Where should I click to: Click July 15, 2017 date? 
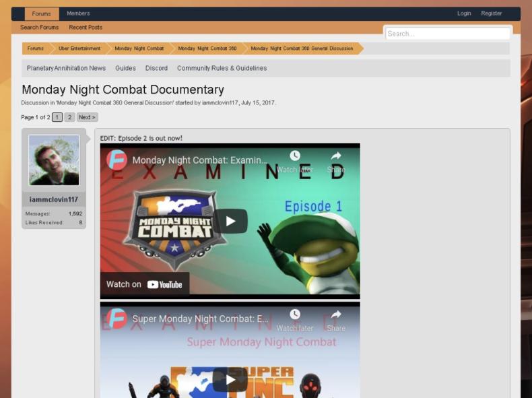point(258,103)
